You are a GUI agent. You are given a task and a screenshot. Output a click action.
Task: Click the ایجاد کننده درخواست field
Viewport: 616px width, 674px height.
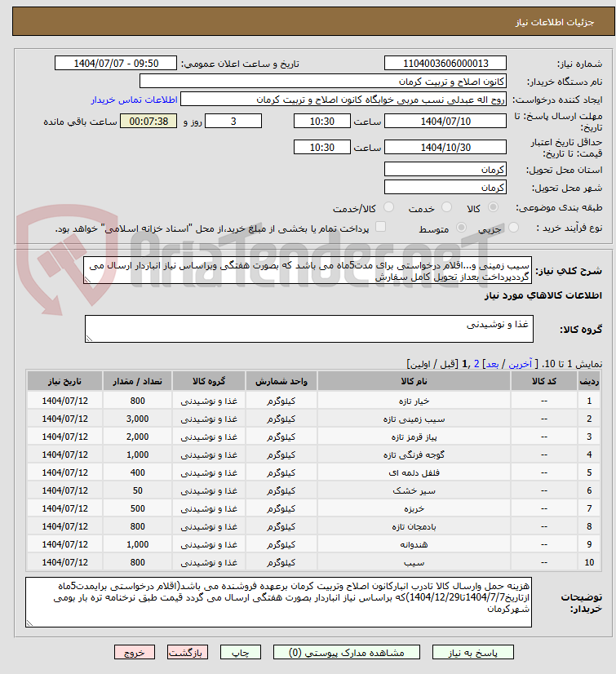(343, 100)
